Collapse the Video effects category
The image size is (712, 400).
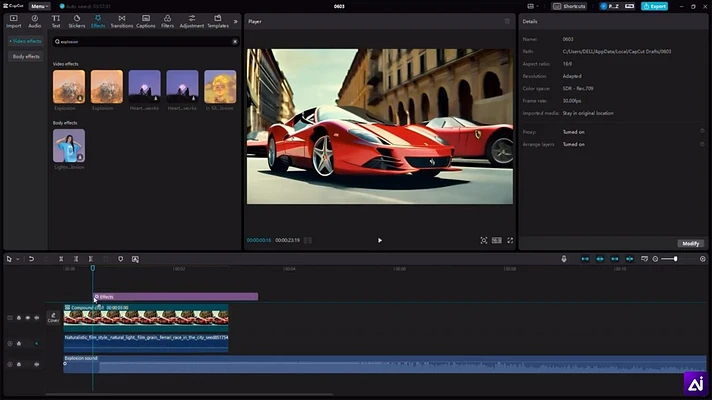coord(25,41)
